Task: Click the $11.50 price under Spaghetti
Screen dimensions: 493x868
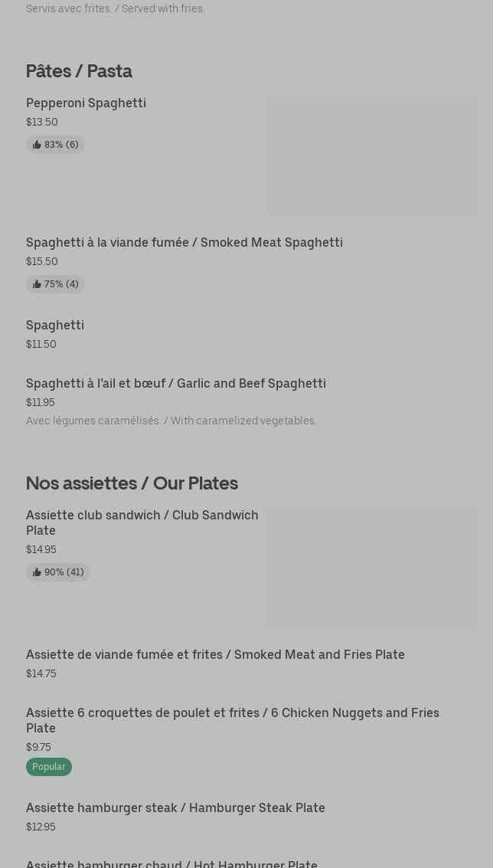Action: click(x=41, y=344)
